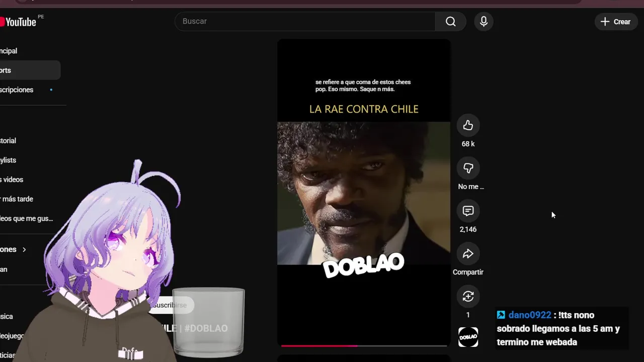Dislike the Short with thumbs down
The image size is (644, 362).
coord(468,168)
